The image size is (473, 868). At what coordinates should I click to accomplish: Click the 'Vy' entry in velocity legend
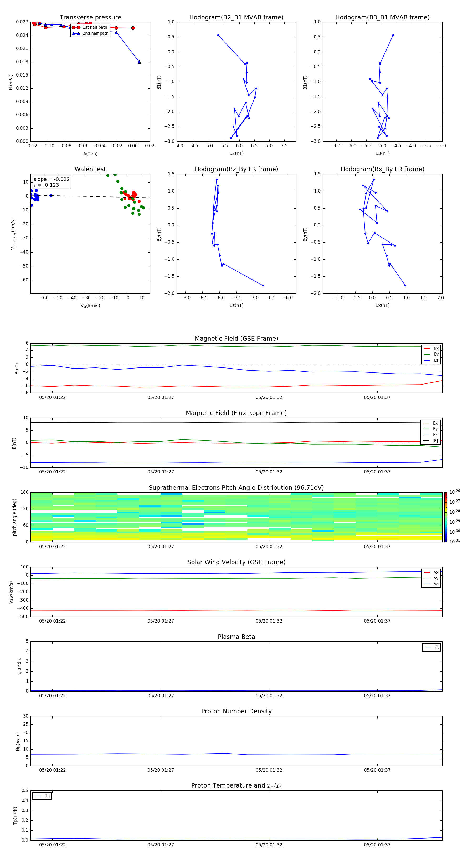431,578
